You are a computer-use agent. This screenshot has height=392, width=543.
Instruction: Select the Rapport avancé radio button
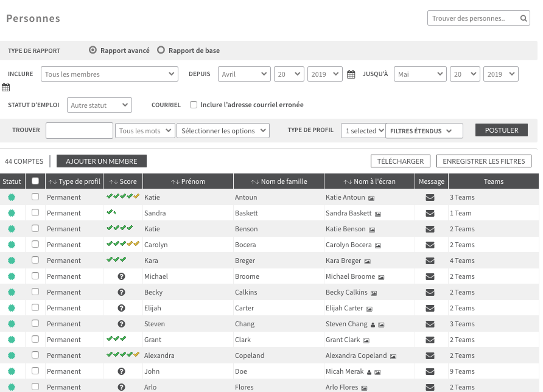[93, 50]
